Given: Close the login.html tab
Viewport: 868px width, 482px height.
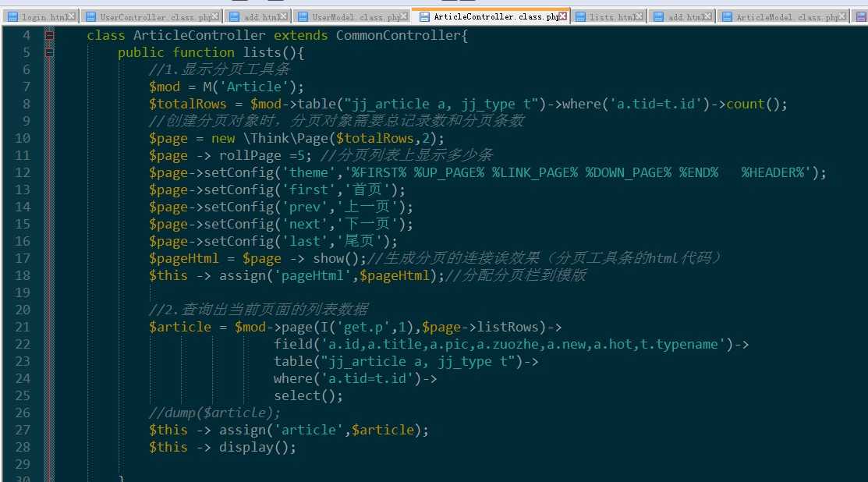Looking at the screenshot, I should tap(71, 16).
